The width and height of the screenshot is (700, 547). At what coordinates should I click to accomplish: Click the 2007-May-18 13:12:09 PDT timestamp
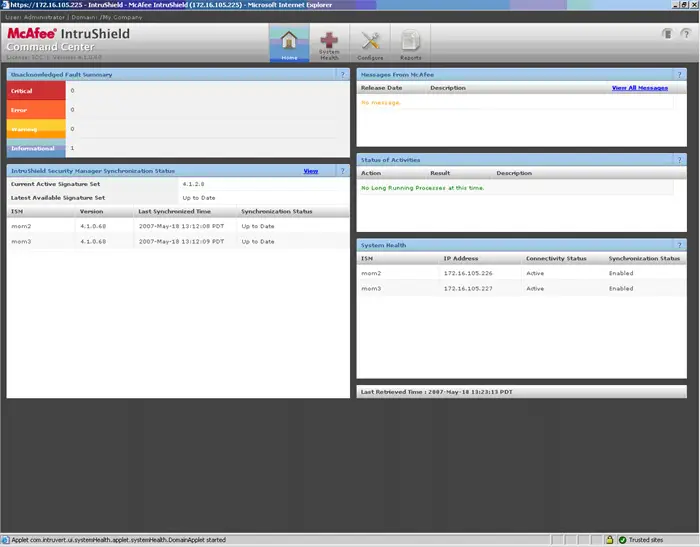click(x=181, y=242)
